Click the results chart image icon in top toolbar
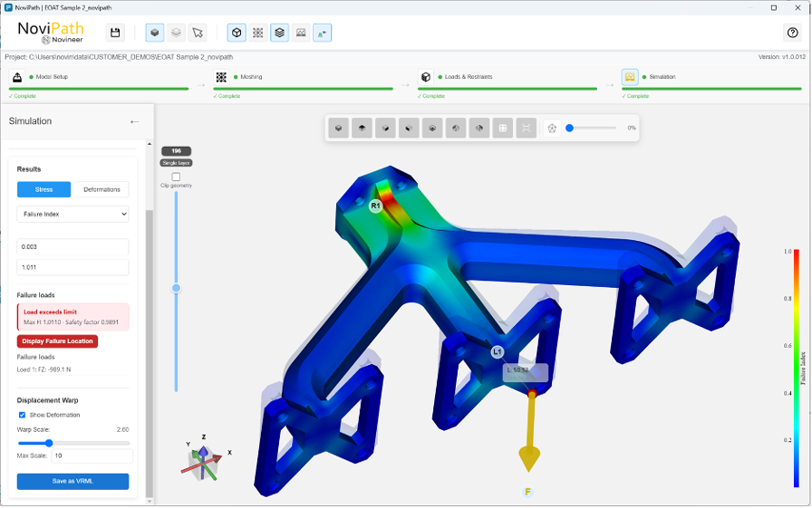 301,33
